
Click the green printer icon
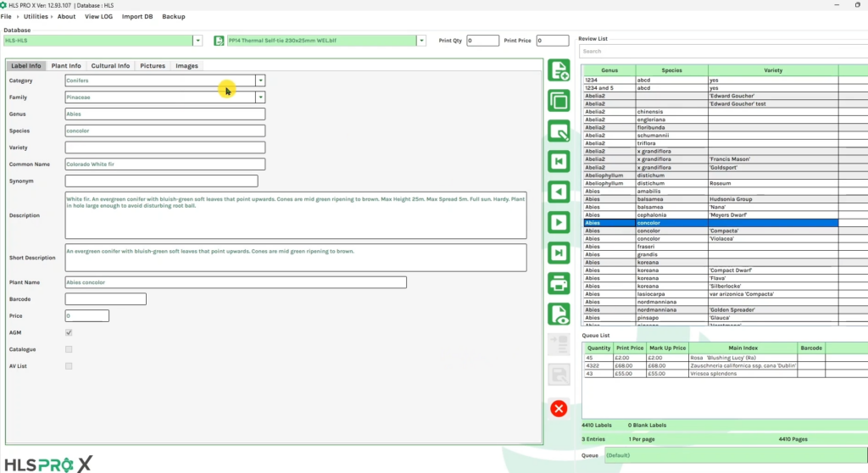[x=559, y=283]
